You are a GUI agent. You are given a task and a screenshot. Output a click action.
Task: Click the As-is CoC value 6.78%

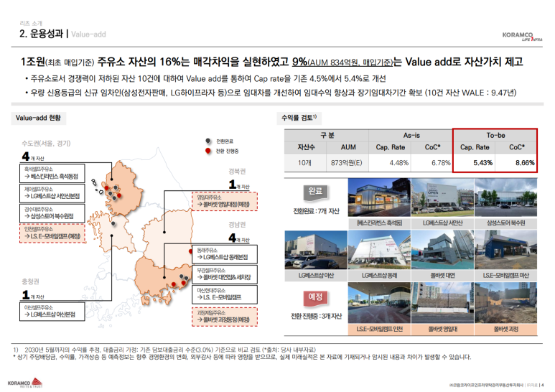click(x=441, y=163)
